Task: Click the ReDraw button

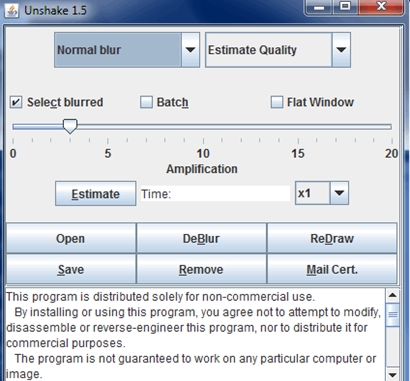Action: click(x=332, y=239)
